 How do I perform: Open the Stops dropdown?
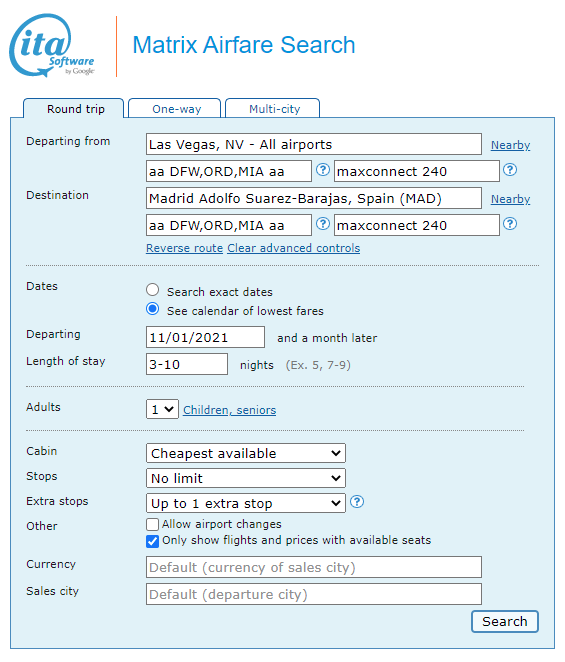click(246, 478)
